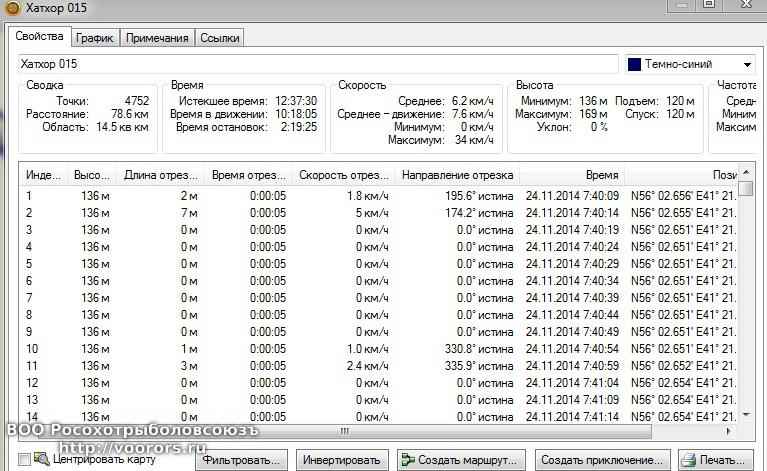Click the dark blue color swatch
Viewport: 767px width, 471px height.
[x=634, y=65]
